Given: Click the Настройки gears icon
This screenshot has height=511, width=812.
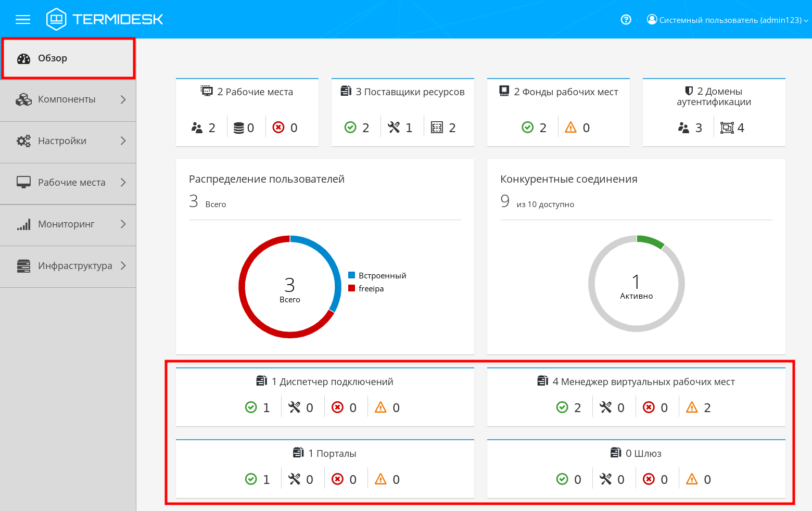Looking at the screenshot, I should (x=23, y=141).
